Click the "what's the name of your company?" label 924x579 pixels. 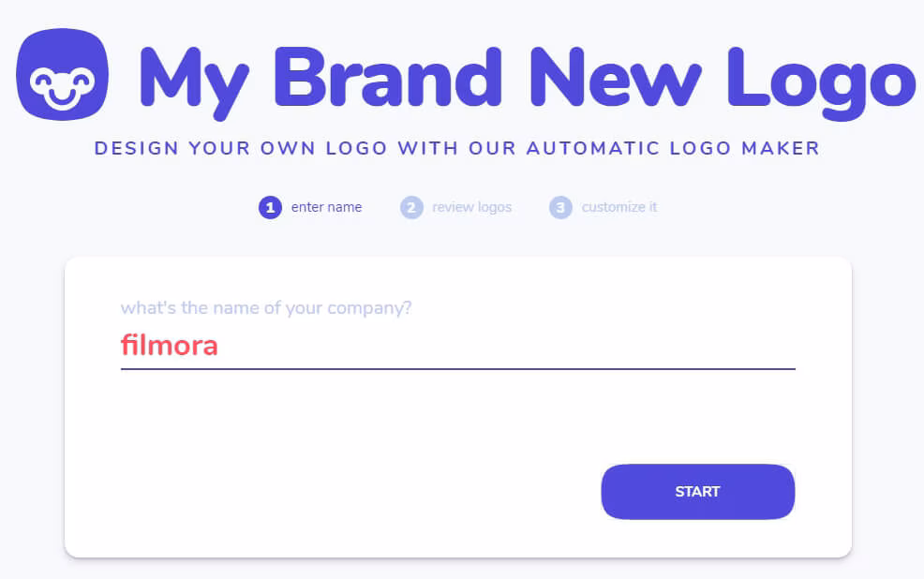click(266, 308)
